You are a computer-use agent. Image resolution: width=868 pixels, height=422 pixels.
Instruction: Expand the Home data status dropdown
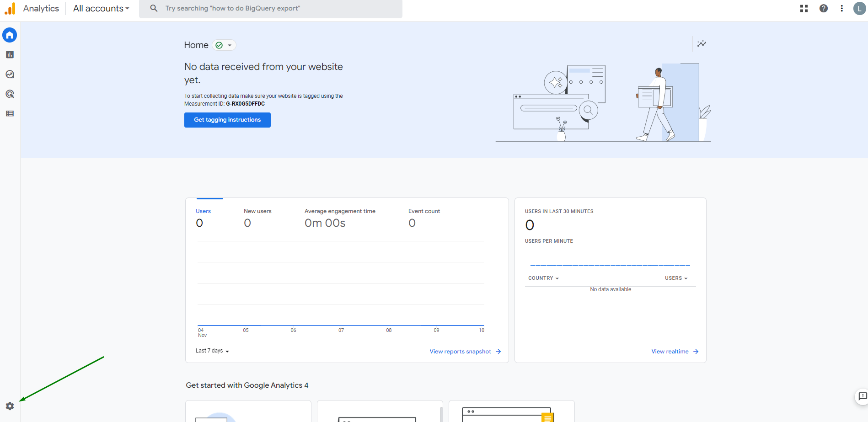(224, 45)
